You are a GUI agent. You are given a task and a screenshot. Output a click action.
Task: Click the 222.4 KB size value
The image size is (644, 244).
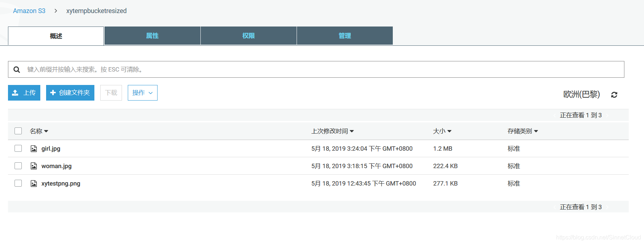point(445,166)
